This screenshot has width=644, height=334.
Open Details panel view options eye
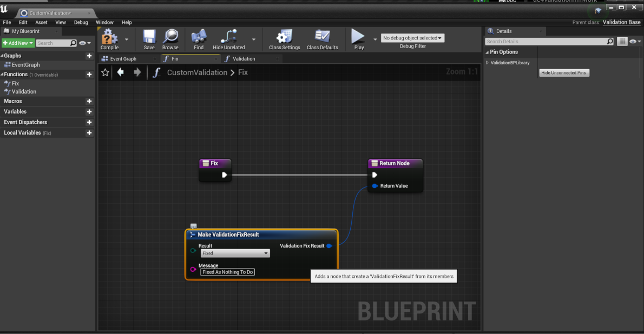[x=634, y=42]
